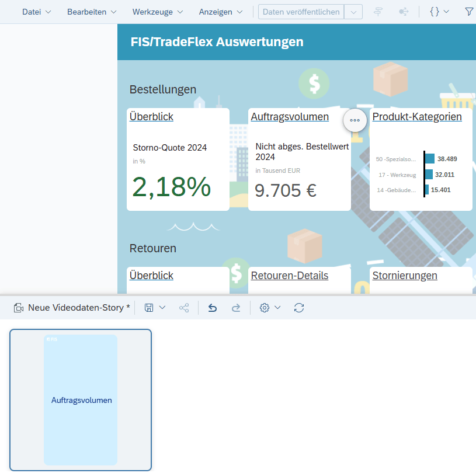Click the Retouren section heading

click(x=152, y=248)
